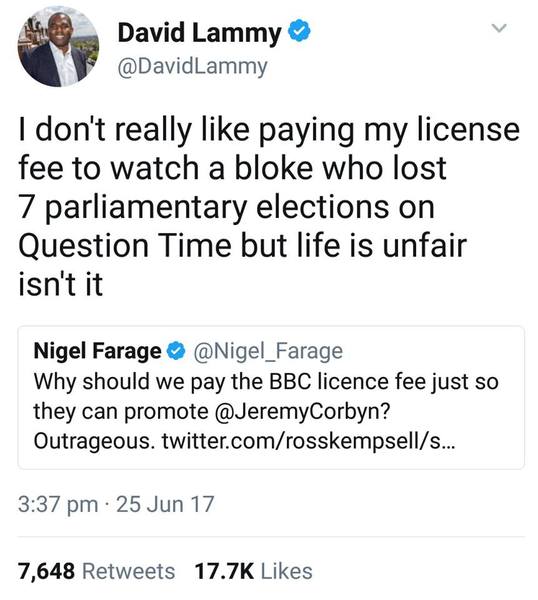Open the twitter.com/rosskempsell link
Image resolution: width=538 pixels, height=600 pixels.
click(x=308, y=441)
